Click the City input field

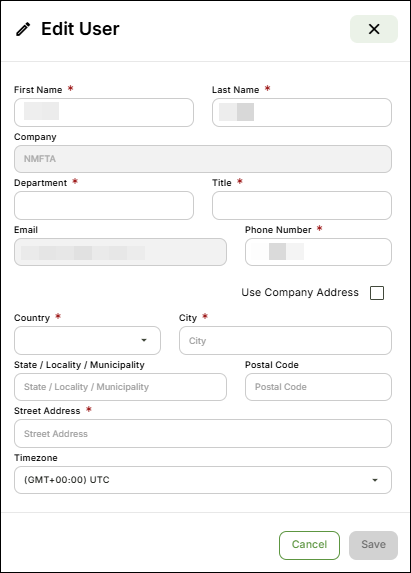(x=285, y=340)
